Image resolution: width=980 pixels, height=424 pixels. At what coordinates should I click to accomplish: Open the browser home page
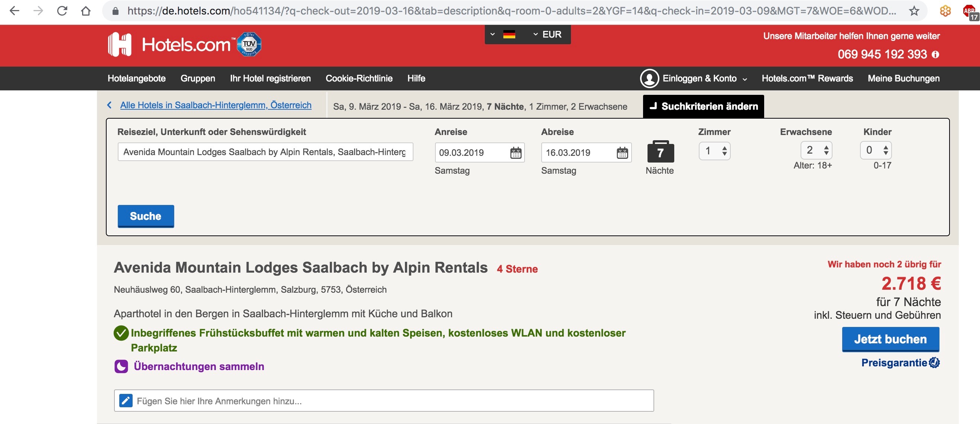(86, 11)
